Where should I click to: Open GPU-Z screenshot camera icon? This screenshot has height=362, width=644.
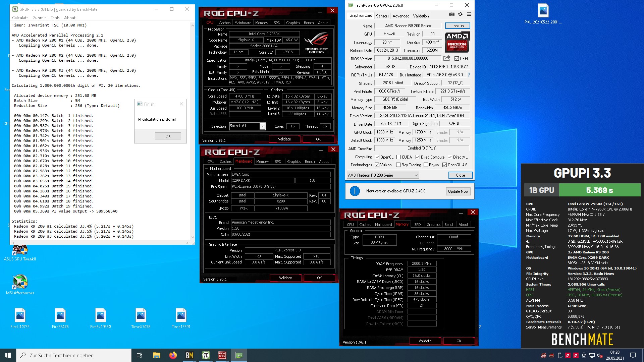point(452,14)
